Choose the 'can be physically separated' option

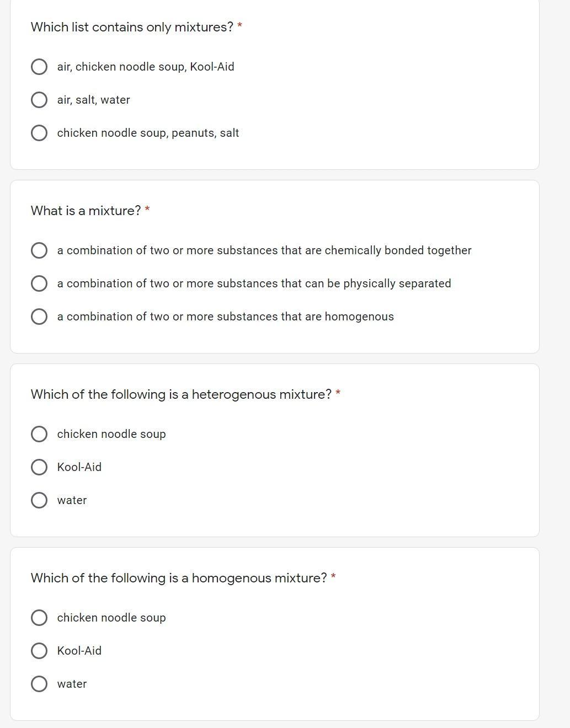click(39, 283)
